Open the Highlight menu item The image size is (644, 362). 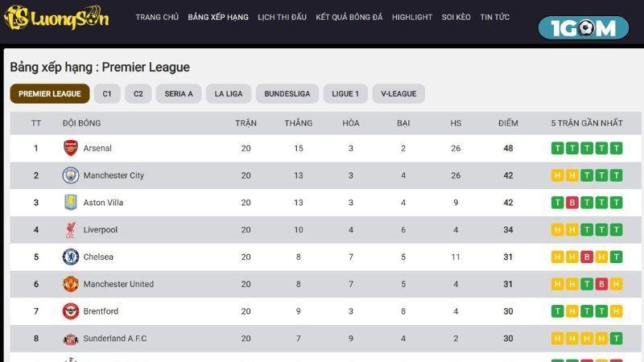[412, 17]
